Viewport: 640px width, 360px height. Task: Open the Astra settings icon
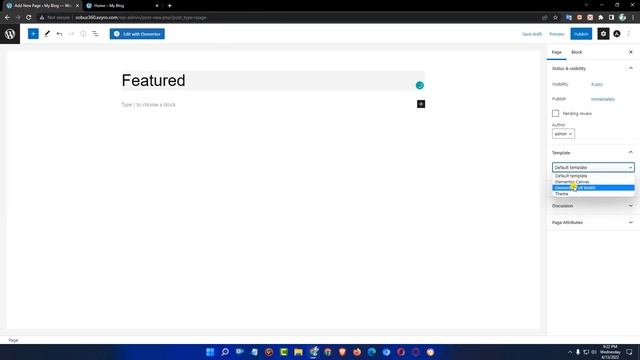click(617, 34)
